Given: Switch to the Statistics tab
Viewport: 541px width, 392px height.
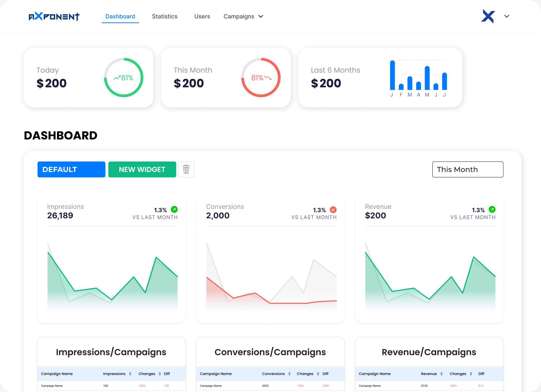Looking at the screenshot, I should [164, 16].
